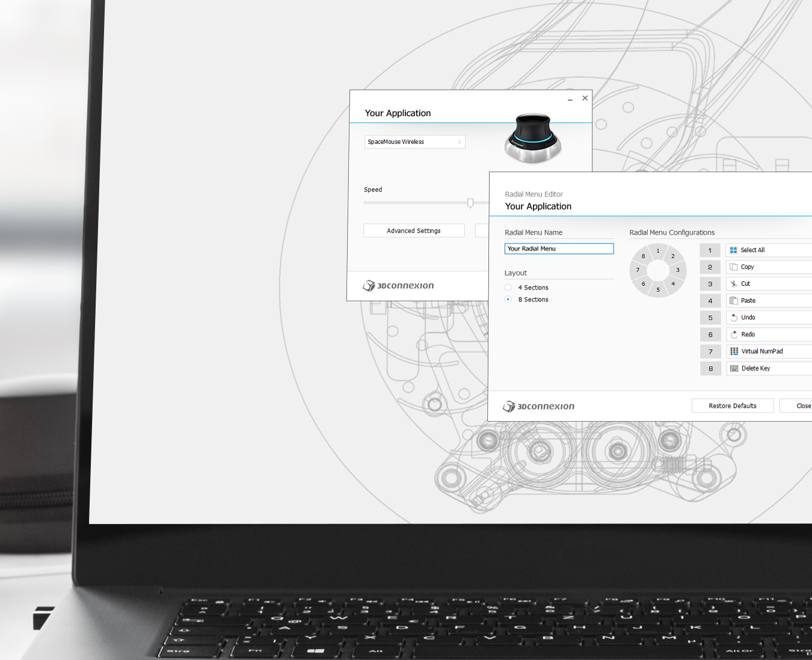This screenshot has height=660, width=812.
Task: Click the Cut scissors icon
Action: pyautogui.click(x=733, y=284)
